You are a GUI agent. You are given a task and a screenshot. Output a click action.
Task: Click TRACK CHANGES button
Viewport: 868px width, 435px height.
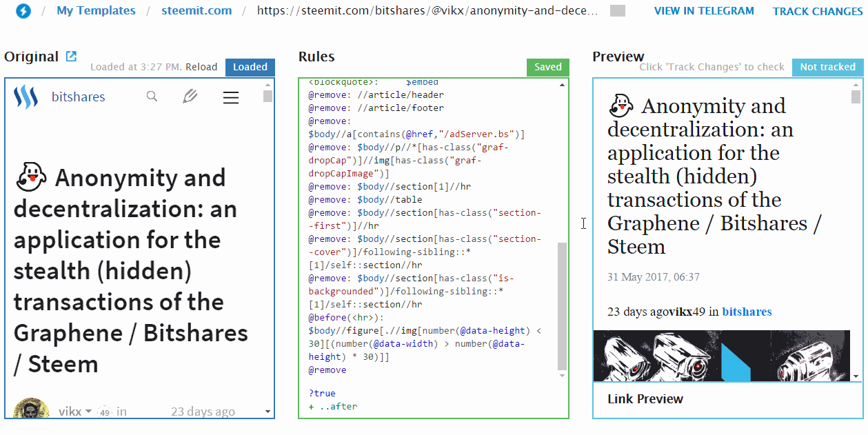tap(818, 11)
